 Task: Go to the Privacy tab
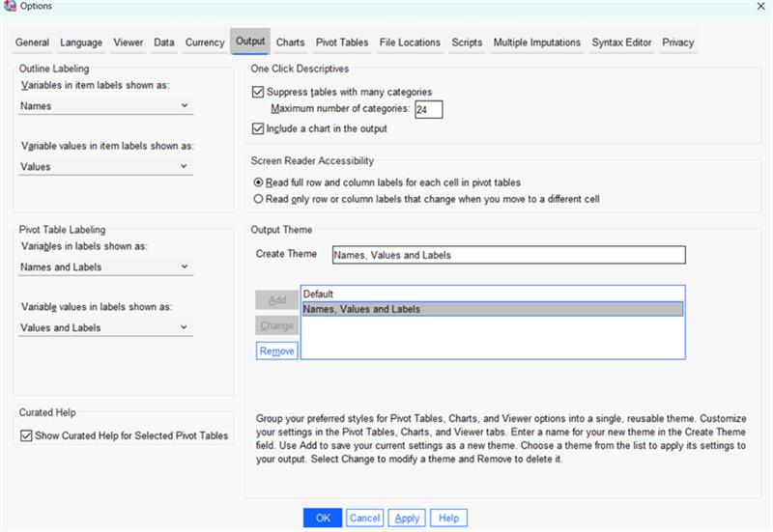[x=678, y=42]
